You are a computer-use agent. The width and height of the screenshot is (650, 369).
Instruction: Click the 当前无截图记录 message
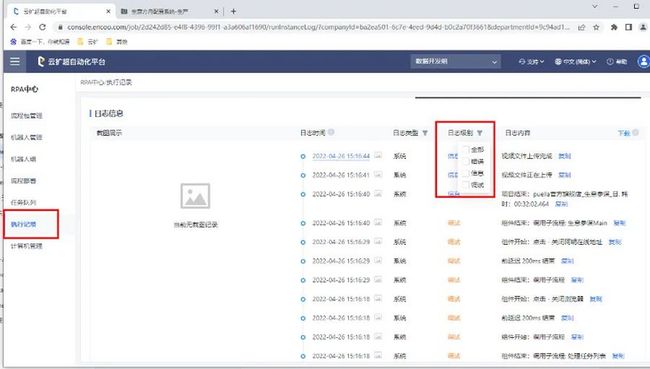pos(195,225)
